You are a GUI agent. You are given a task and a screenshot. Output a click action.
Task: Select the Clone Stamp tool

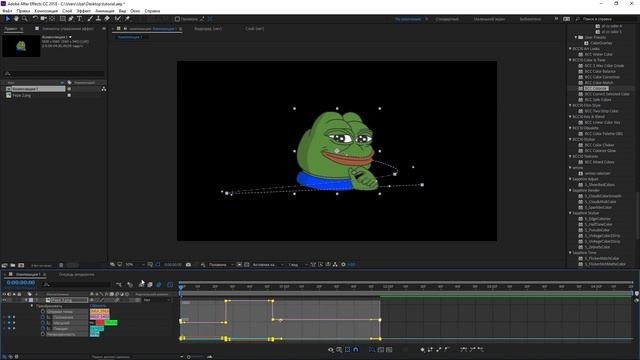98,19
